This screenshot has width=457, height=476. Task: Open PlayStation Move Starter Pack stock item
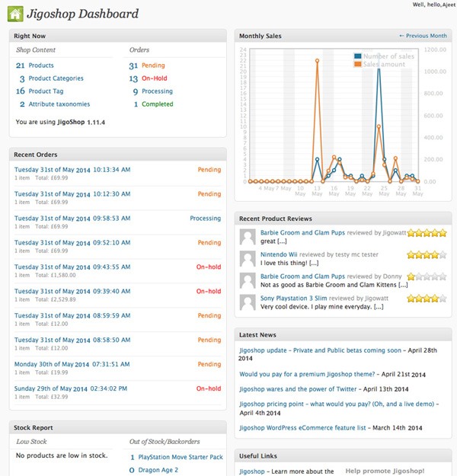pos(180,457)
